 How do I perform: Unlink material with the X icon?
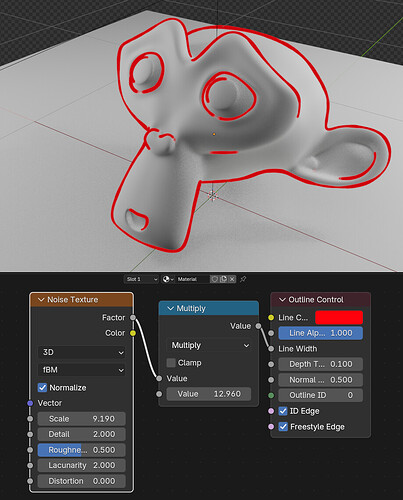click(x=232, y=279)
